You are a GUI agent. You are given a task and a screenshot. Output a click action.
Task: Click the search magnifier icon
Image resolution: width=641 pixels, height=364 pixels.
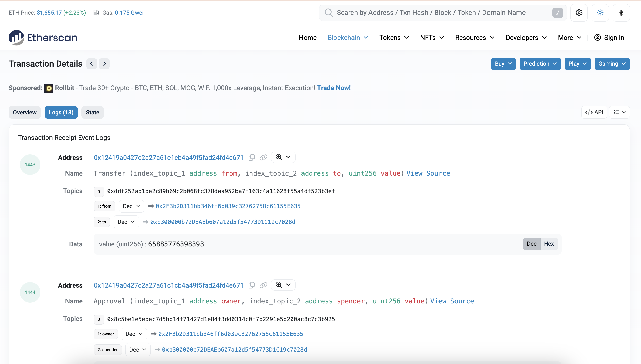[x=329, y=13]
